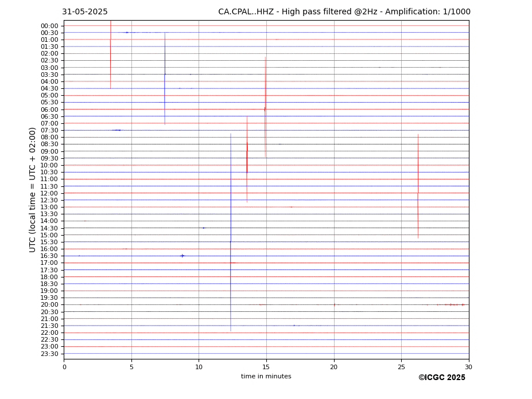This screenshot has height=399, width=532.
Task: Select the 08:00 time row label
Action: click(49, 137)
